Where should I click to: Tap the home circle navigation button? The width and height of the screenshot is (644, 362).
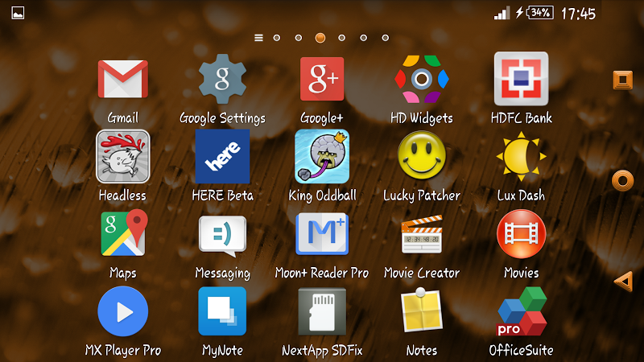(x=622, y=180)
